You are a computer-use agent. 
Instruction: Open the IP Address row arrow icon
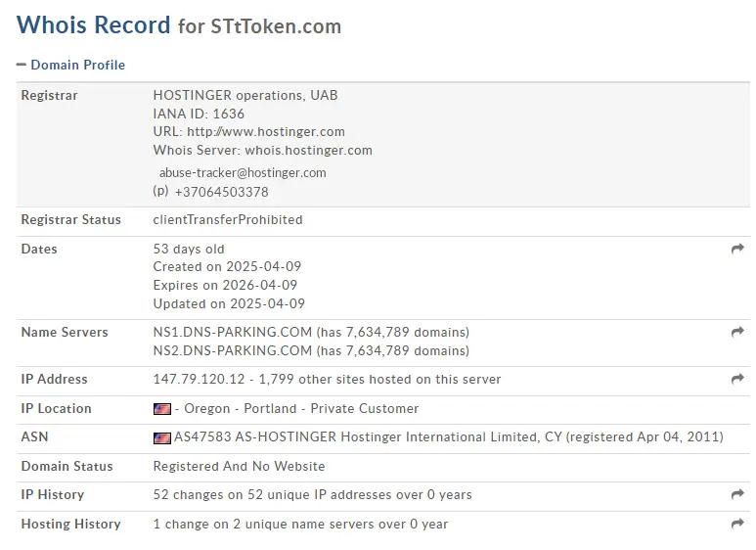737,380
